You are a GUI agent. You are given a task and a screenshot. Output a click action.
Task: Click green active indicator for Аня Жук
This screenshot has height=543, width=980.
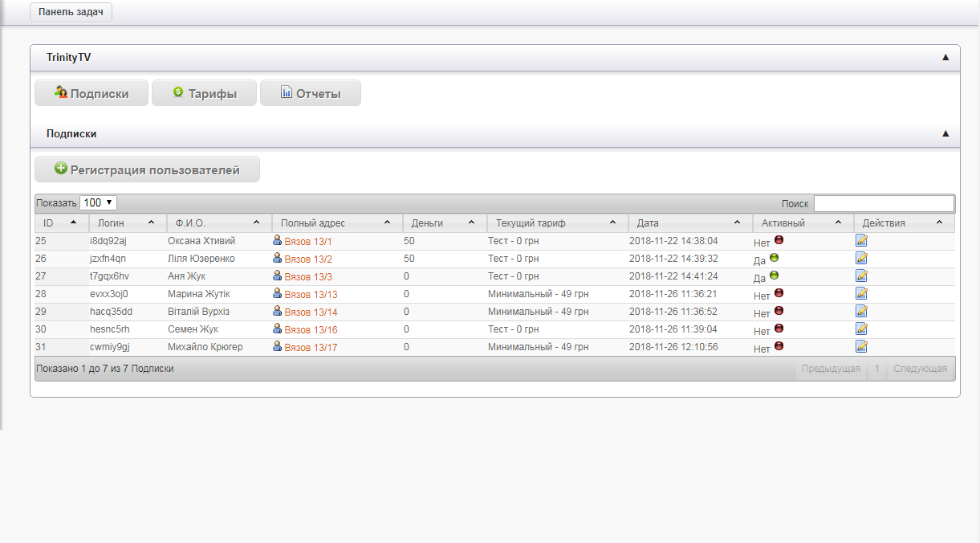[774, 276]
